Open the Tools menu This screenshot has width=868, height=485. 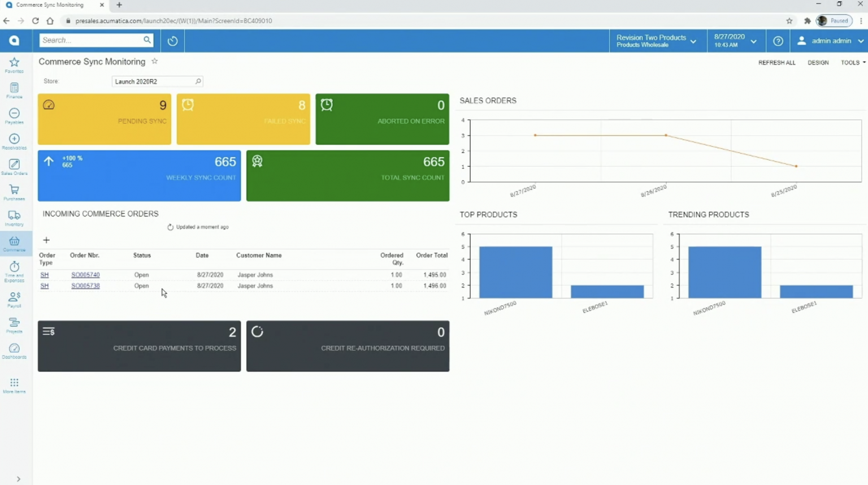pos(852,62)
